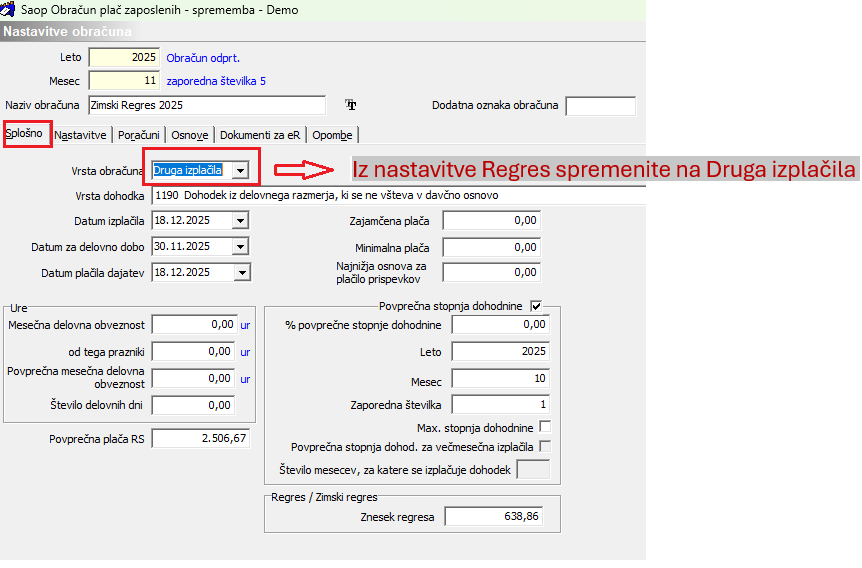Click the zaporedna številka 5 text
The height and width of the screenshot is (568, 862).
pyautogui.click(x=216, y=81)
